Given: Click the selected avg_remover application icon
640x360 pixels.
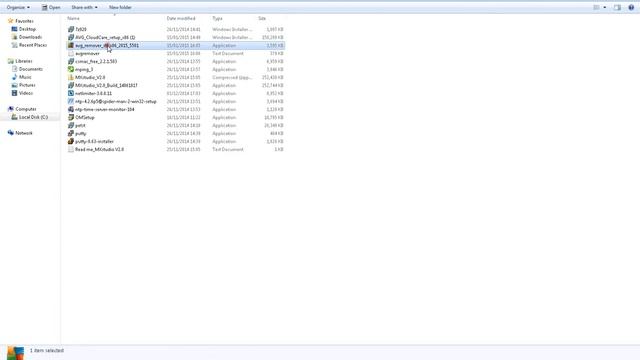Looking at the screenshot, I should point(71,45).
